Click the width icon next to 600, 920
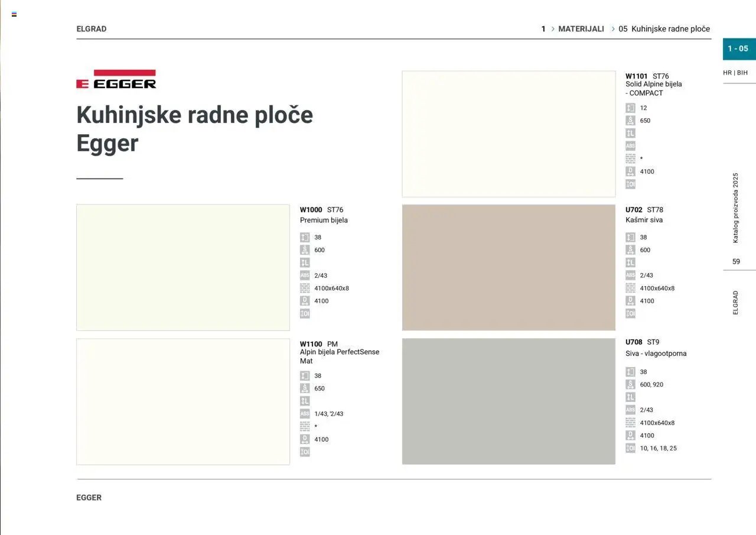Screen dimensions: 756x535 pyautogui.click(x=630, y=384)
